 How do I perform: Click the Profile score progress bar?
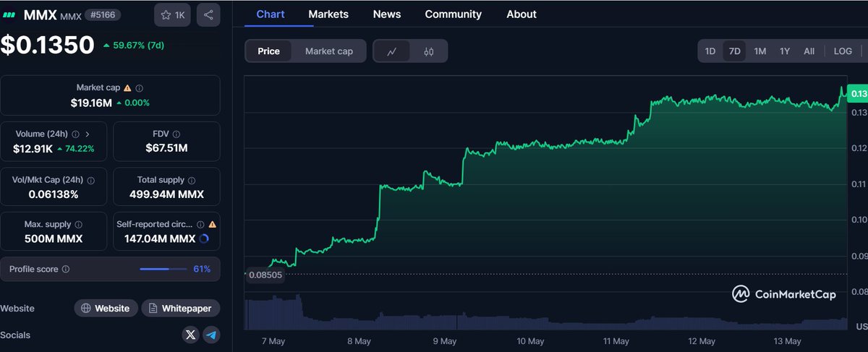coord(163,269)
